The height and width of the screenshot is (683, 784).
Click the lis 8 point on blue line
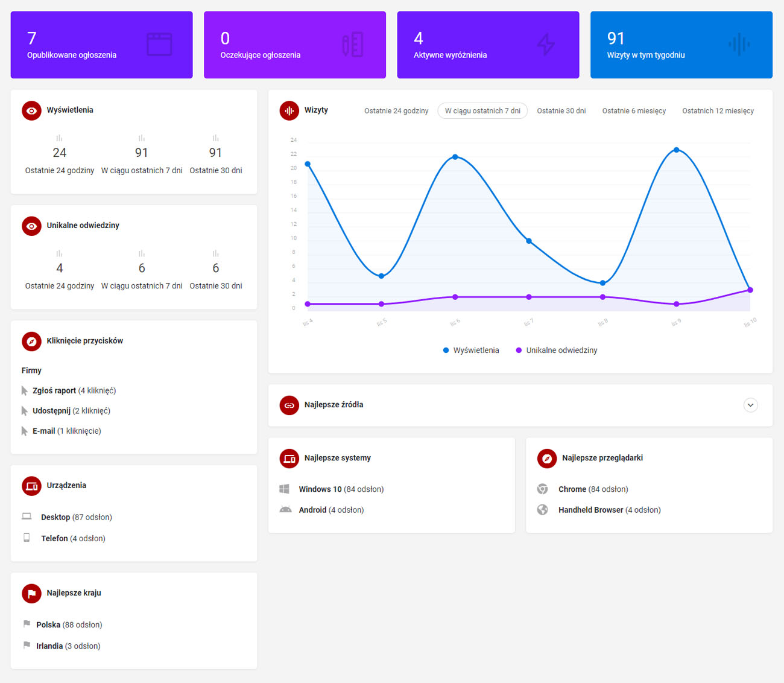(602, 283)
